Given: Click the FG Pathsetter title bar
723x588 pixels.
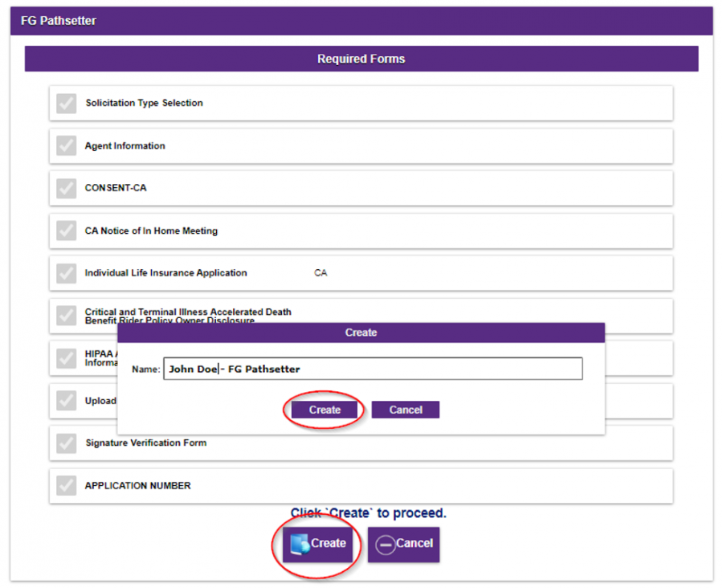Looking at the screenshot, I should pyautogui.click(x=361, y=21).
